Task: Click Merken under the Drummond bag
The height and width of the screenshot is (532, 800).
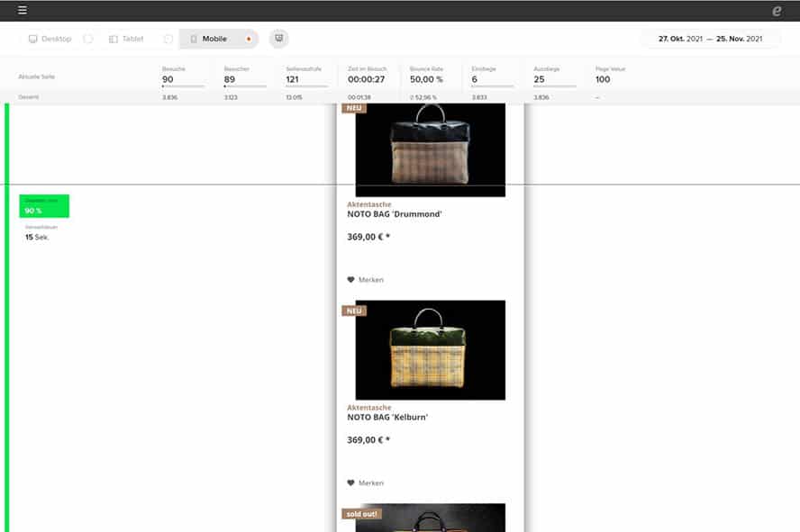Action: (x=371, y=280)
